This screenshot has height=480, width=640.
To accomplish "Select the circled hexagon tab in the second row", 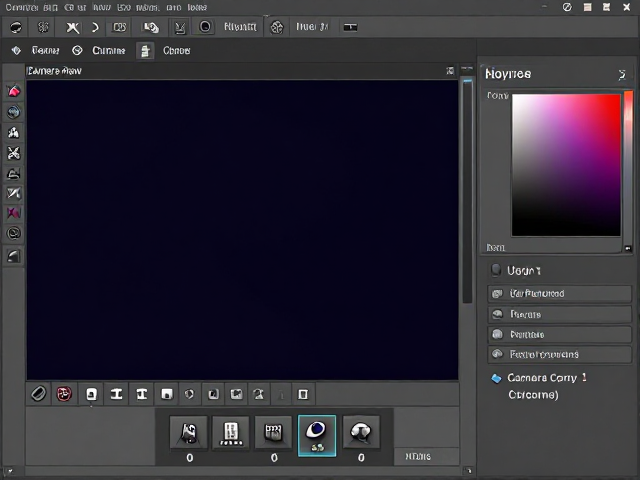I will pos(77,50).
